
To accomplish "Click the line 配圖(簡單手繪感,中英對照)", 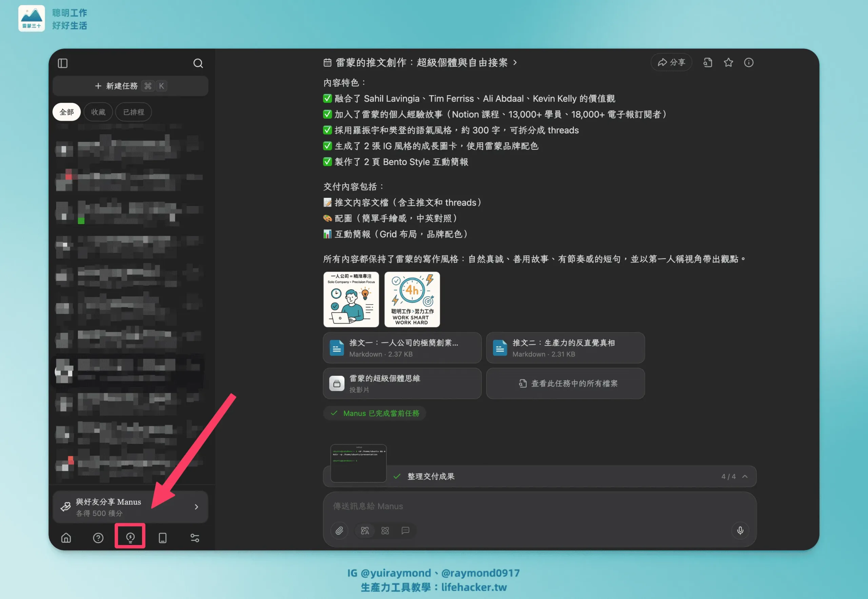I will point(391,218).
